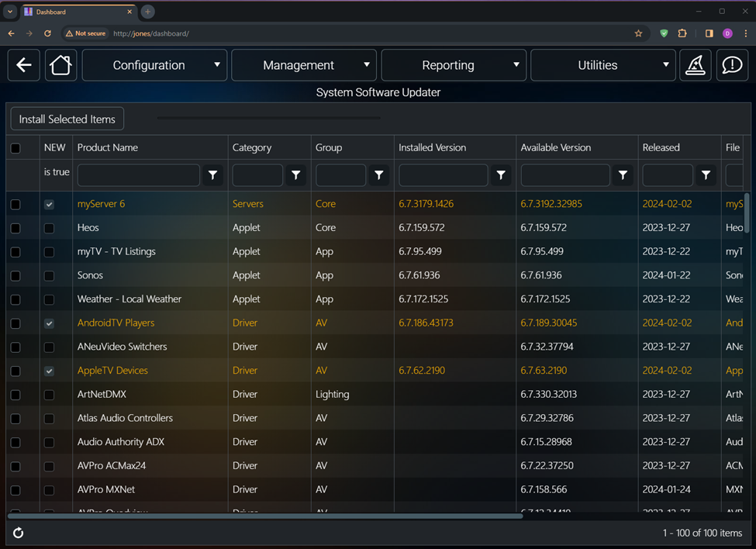
Task: Open the browser side panel icon
Action: (709, 33)
